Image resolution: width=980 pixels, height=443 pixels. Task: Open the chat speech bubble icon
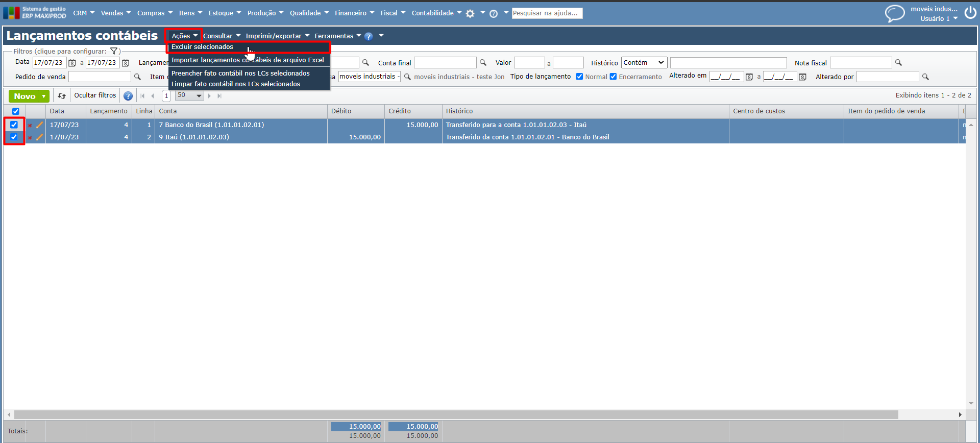[894, 13]
